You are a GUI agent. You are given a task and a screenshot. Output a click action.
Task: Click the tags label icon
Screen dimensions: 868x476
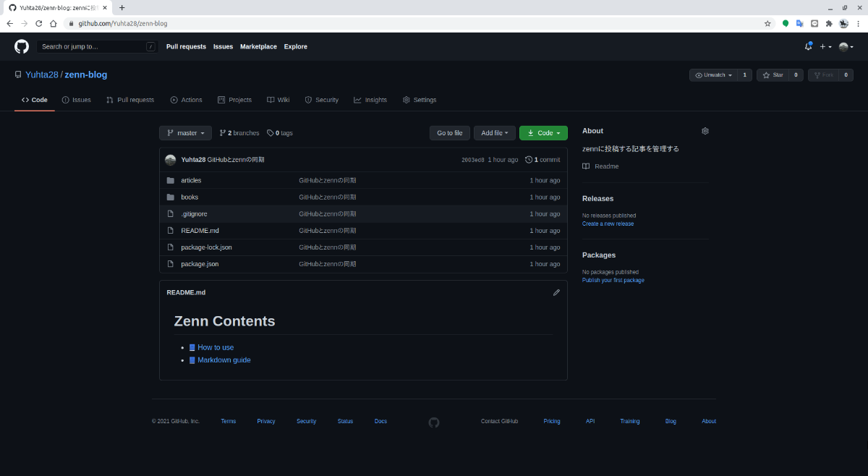point(271,133)
